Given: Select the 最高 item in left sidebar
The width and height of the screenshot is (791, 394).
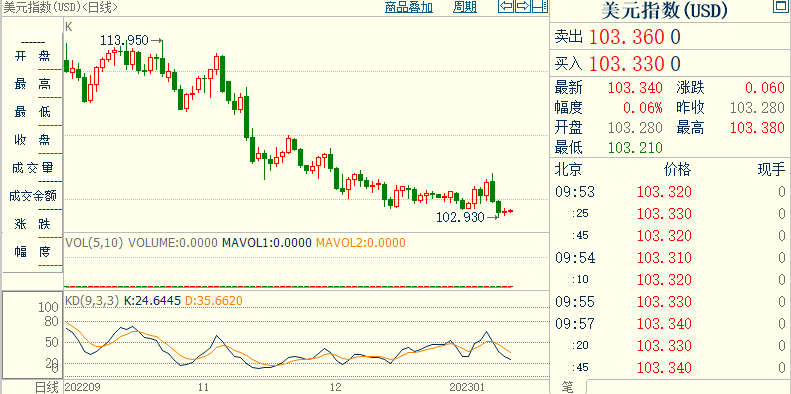Looking at the screenshot, I should pos(32,84).
